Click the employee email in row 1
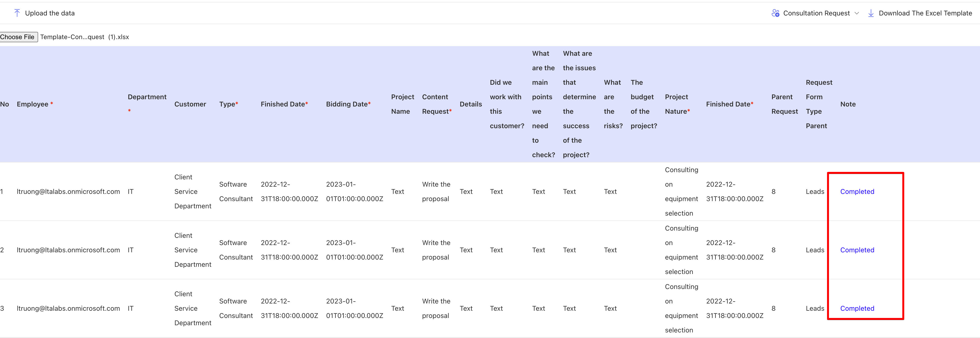Screen dimensions: 980x338 pos(68,191)
